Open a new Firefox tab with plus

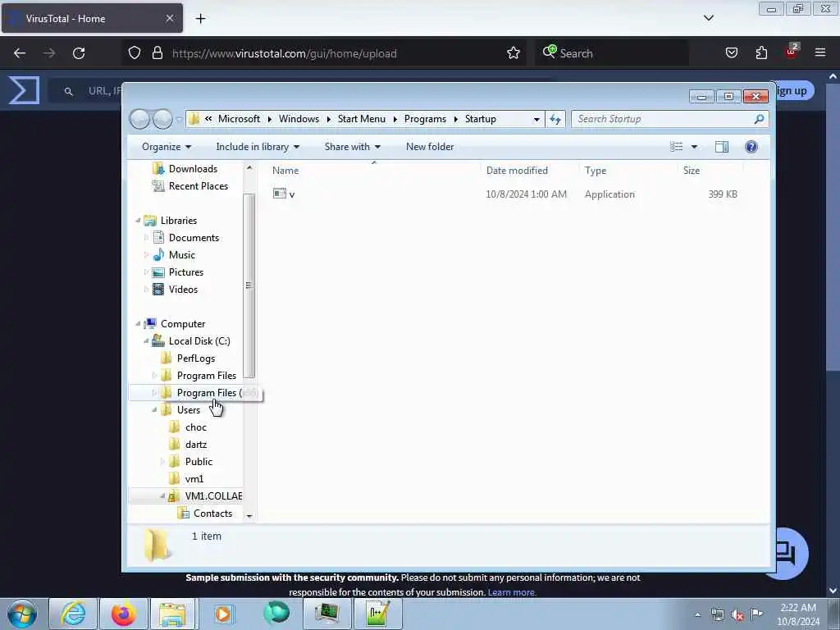(200, 19)
